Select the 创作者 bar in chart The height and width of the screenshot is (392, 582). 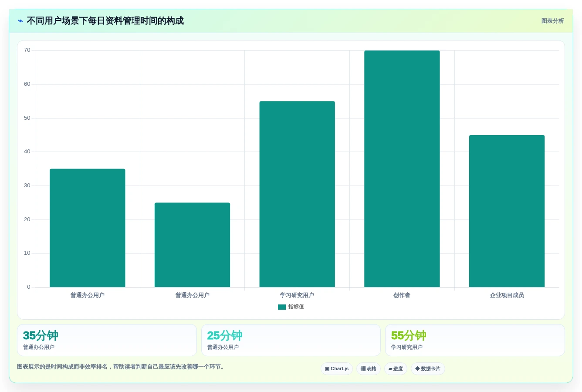[402, 169]
